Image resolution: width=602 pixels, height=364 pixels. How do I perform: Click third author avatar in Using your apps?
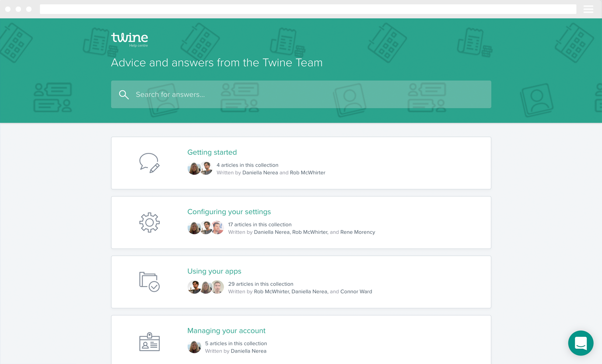click(x=218, y=287)
